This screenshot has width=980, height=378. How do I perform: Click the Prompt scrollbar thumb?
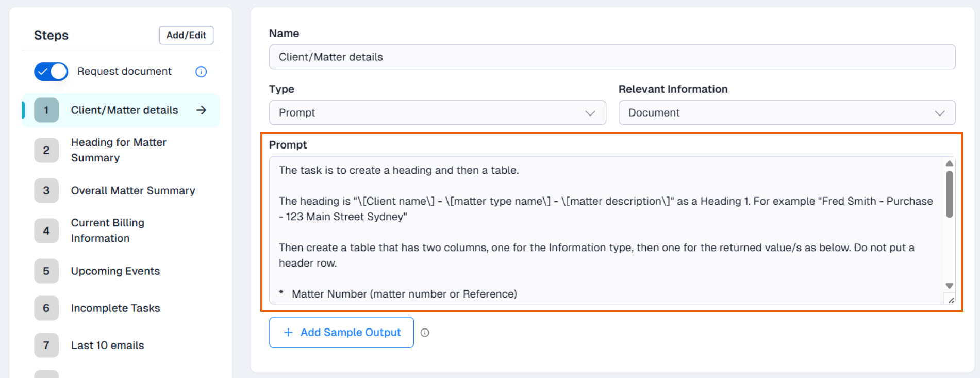tap(949, 194)
